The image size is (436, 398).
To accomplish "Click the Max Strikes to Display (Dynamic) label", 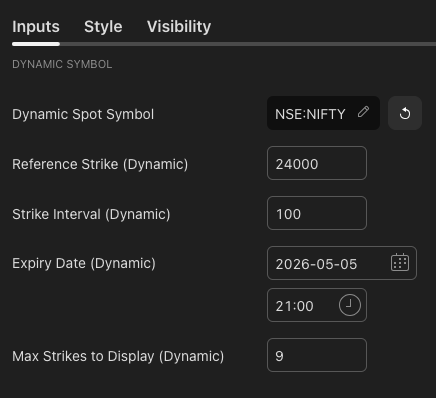I will click(x=118, y=356).
